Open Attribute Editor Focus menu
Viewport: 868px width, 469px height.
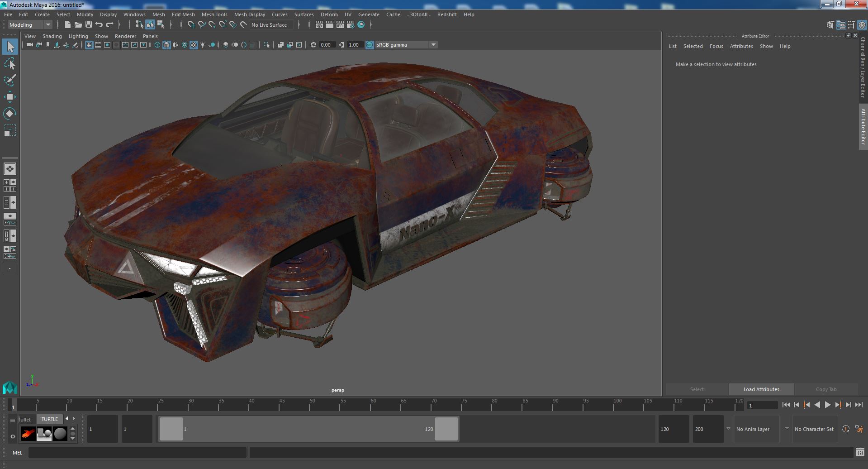click(716, 46)
